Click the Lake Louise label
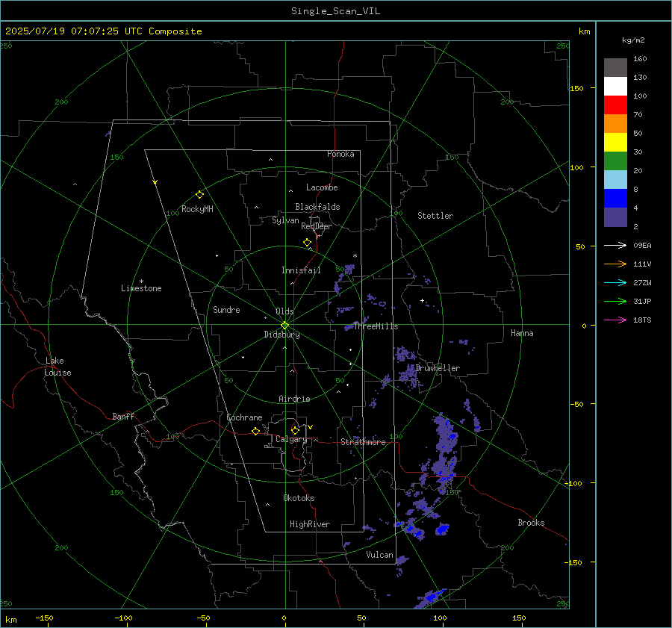The width and height of the screenshot is (672, 628). click(x=57, y=367)
